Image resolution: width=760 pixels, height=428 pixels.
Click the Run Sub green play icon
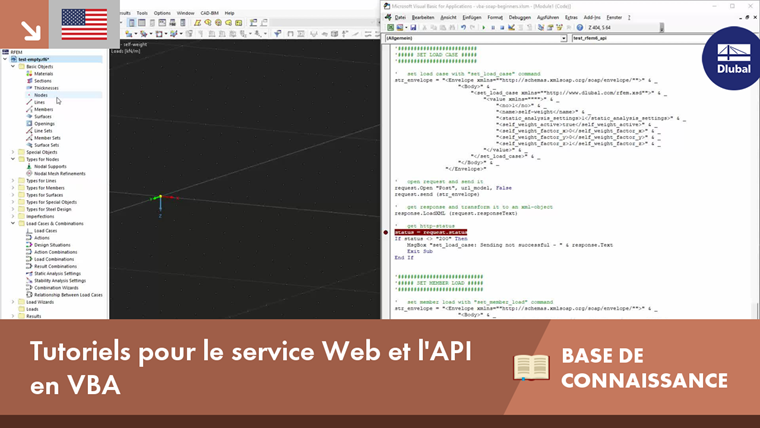pos(483,28)
